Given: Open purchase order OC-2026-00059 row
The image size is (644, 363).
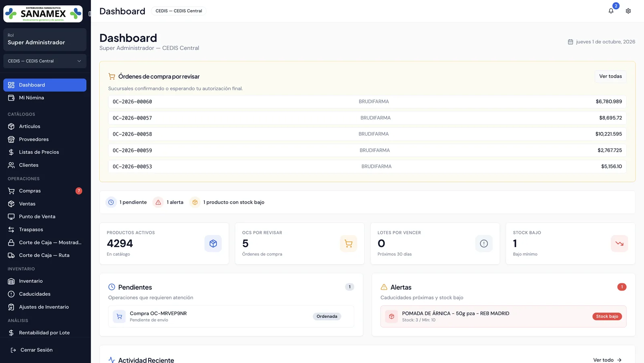Looking at the screenshot, I should [367, 151].
